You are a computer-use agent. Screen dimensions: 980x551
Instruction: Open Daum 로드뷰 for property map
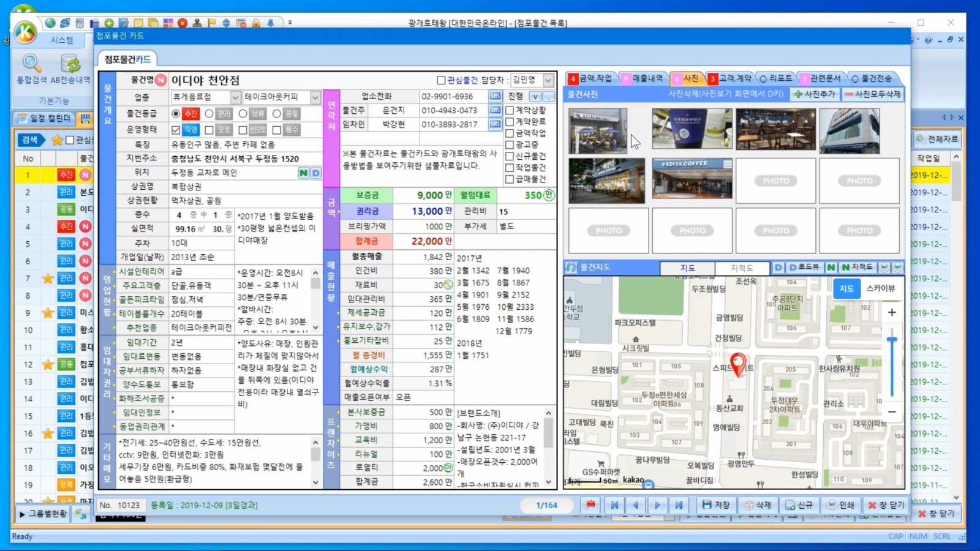click(804, 268)
